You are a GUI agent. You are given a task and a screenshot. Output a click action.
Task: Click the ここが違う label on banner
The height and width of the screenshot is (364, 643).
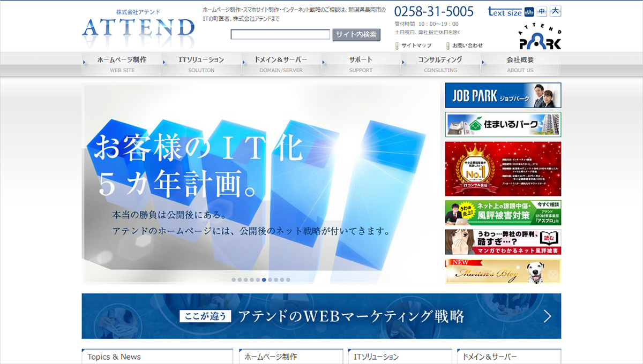[x=205, y=316]
